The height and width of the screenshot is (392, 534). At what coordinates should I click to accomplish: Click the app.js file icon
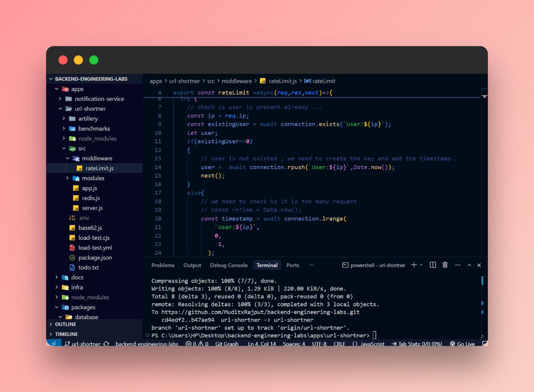(x=76, y=188)
